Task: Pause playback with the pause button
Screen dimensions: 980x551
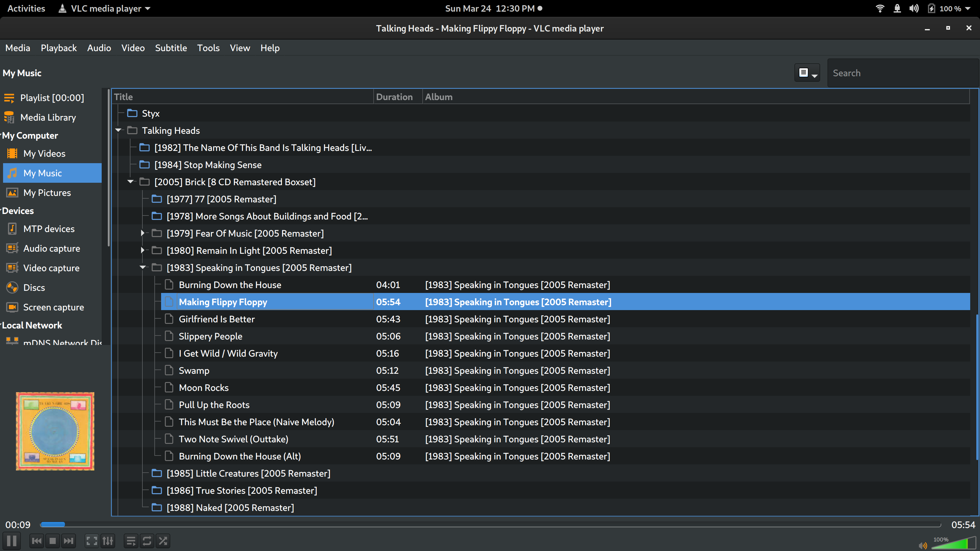Action: coord(11,540)
